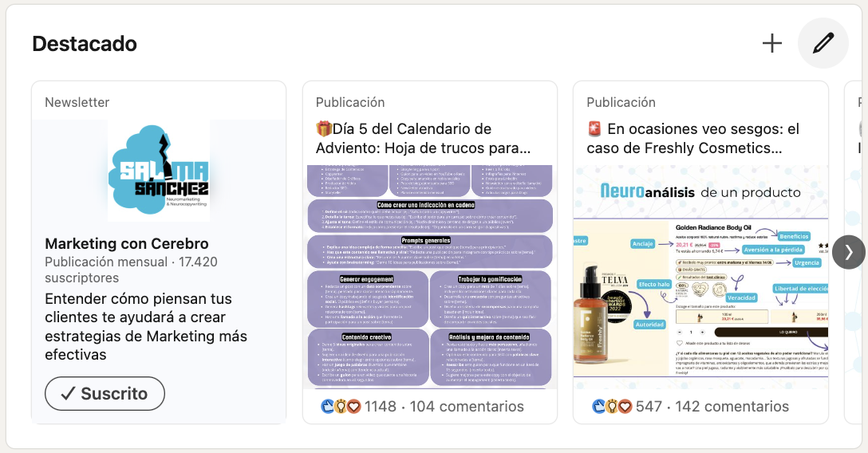Open reactions for the 547-reactions post

[627, 407]
